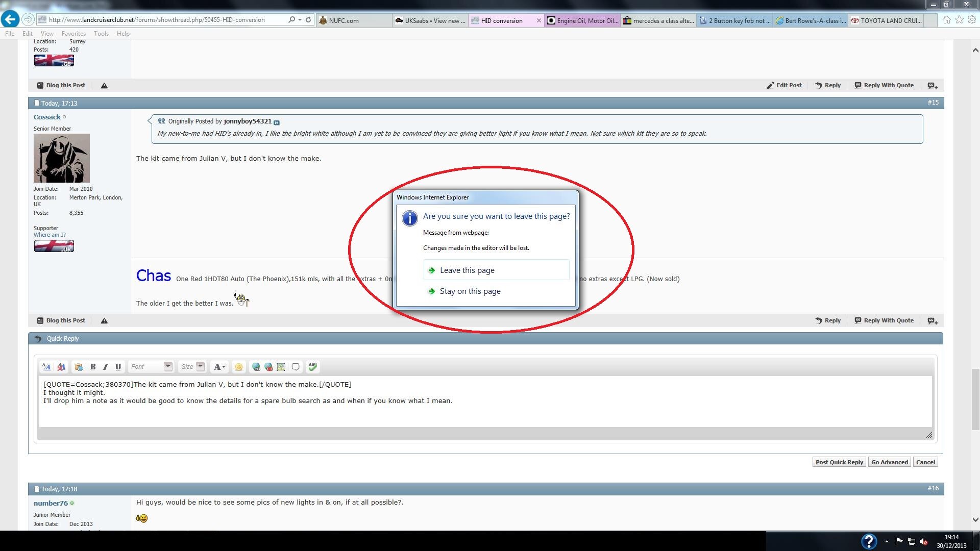Click Reply With Quote on post #15
The height and width of the screenshot is (551, 980).
point(884,320)
